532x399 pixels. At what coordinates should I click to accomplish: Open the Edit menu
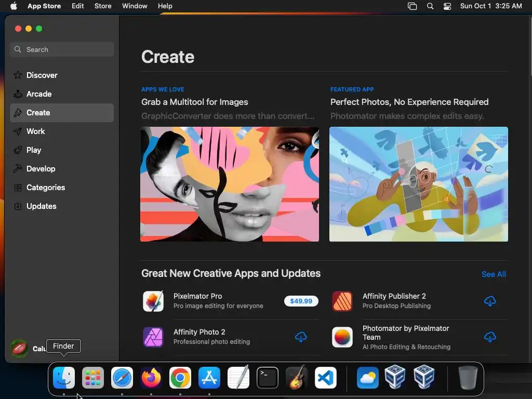(x=78, y=6)
